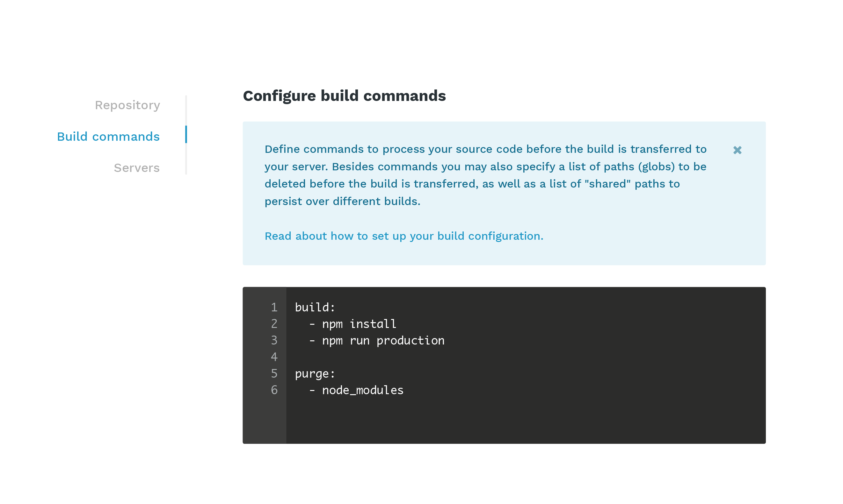
Task: Select the Build commands section
Action: (108, 136)
